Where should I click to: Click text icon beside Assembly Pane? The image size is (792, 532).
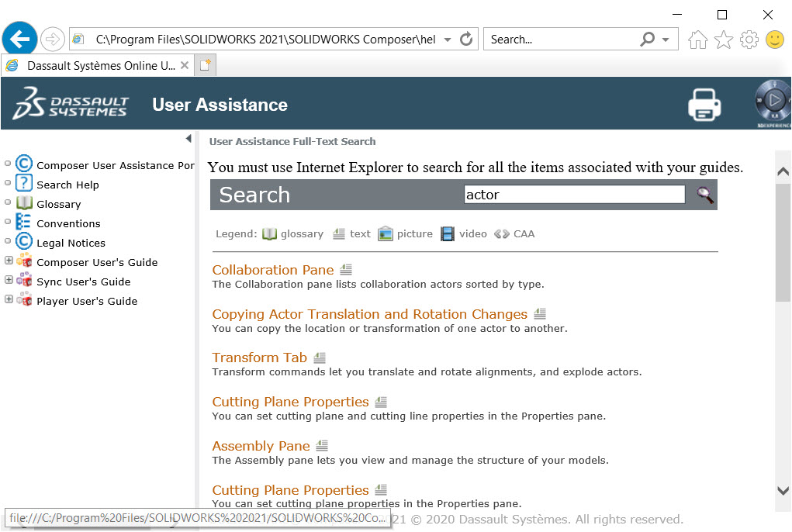322,446
